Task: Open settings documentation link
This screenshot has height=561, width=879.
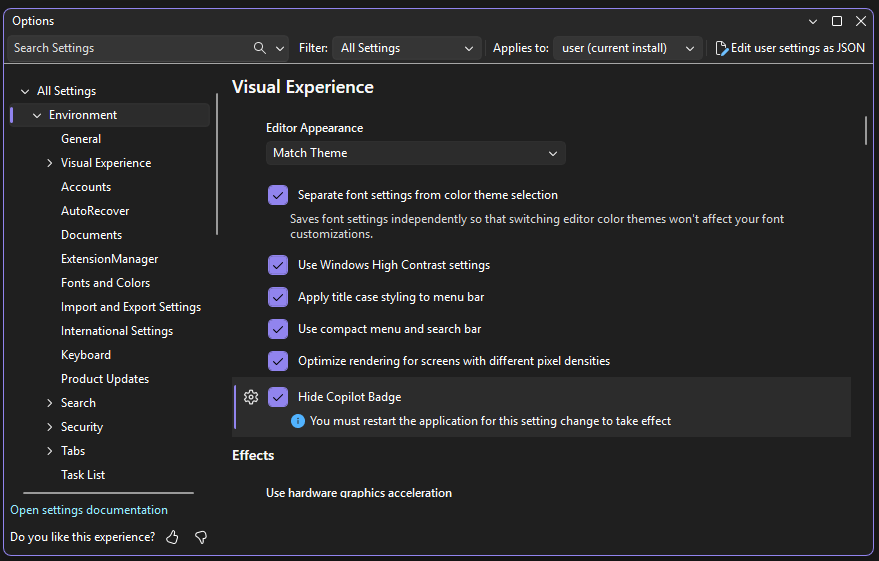Action: (89, 510)
